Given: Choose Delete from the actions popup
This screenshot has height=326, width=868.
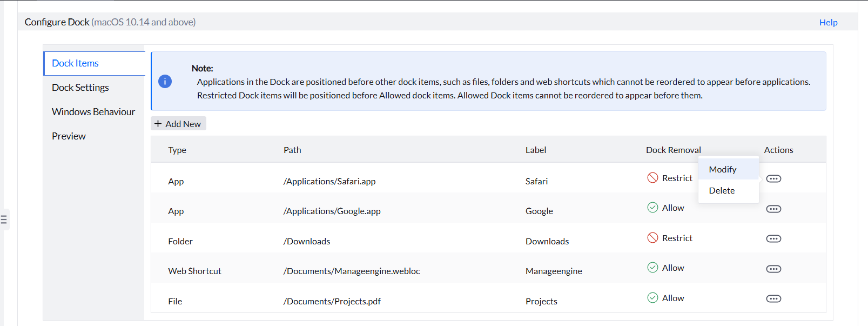Looking at the screenshot, I should (x=722, y=191).
